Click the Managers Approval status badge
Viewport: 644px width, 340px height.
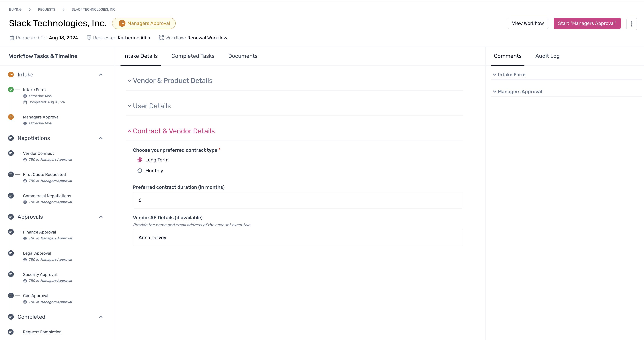pyautogui.click(x=144, y=23)
